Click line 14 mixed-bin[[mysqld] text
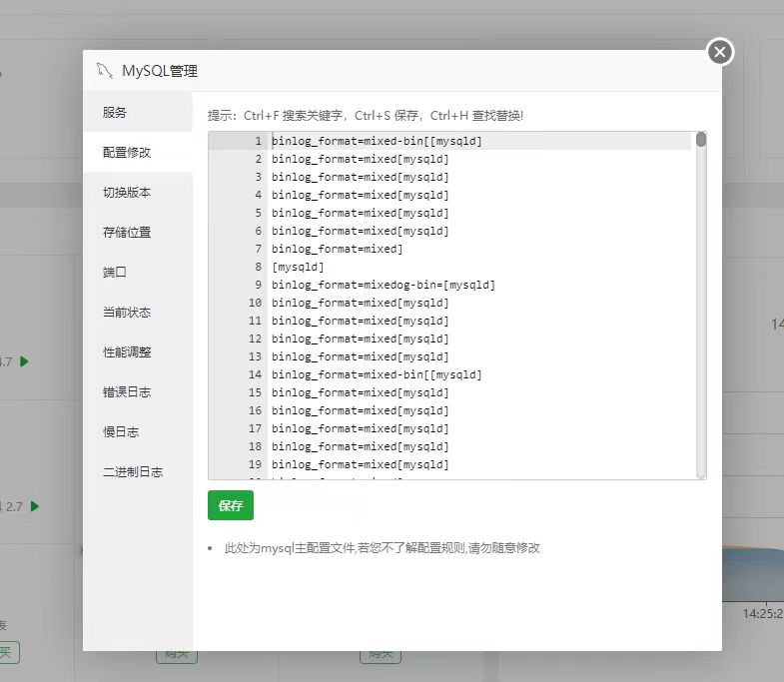The image size is (784, 682). [377, 375]
